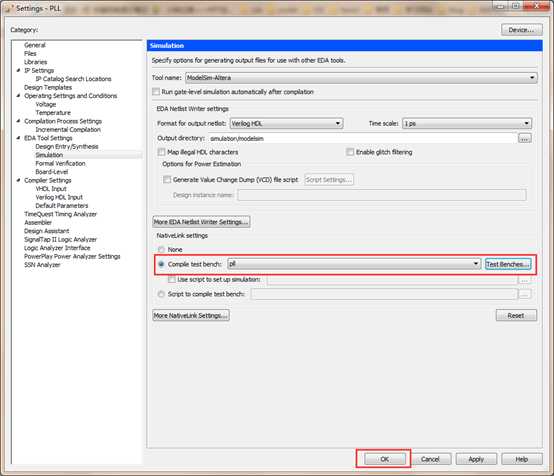
Task: Select Logic Analyzer Interface category
Action: pos(57,248)
